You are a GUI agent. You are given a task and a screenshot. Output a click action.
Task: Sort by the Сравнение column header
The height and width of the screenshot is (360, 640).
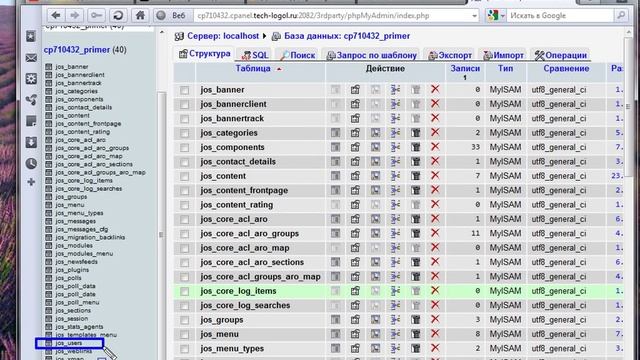pyautogui.click(x=566, y=69)
